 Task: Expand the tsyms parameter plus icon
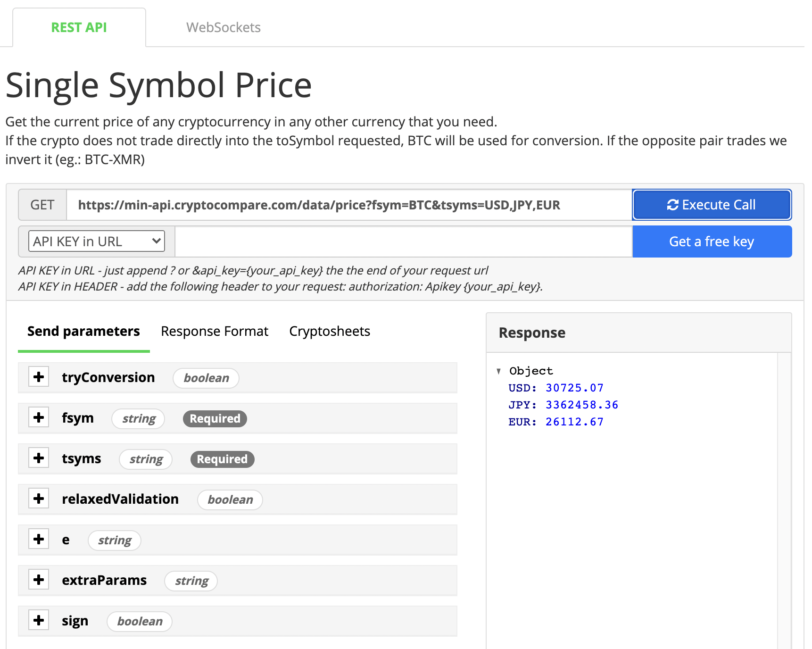coord(39,458)
